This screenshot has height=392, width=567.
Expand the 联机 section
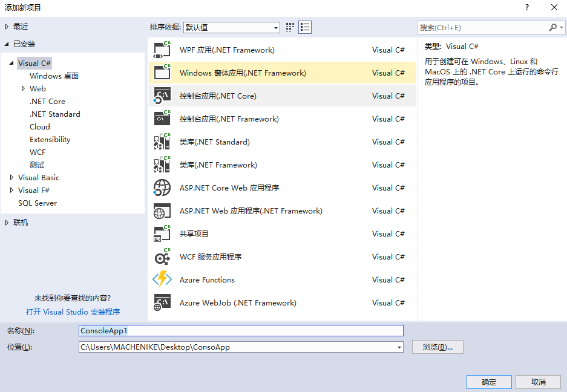(7, 223)
